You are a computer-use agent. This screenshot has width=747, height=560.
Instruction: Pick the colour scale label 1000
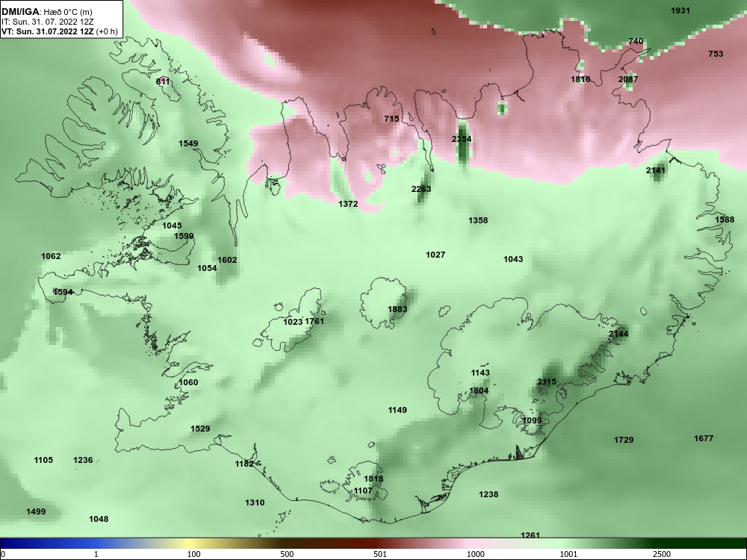click(x=475, y=554)
